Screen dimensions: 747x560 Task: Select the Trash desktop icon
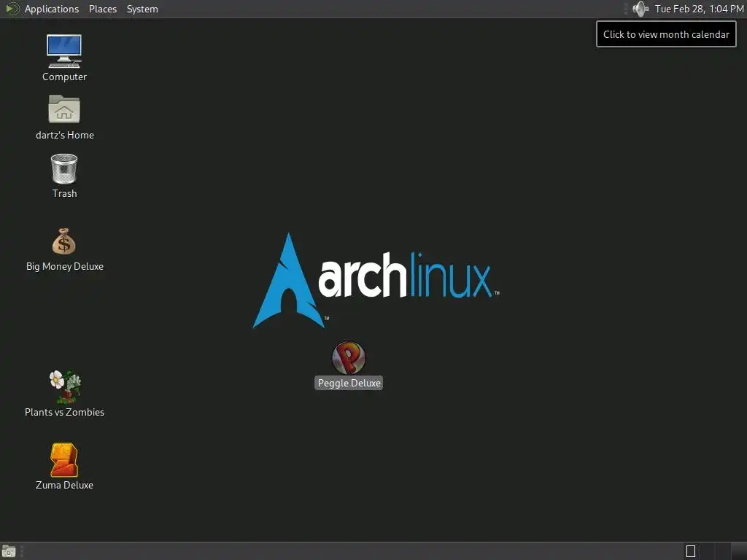tap(64, 168)
